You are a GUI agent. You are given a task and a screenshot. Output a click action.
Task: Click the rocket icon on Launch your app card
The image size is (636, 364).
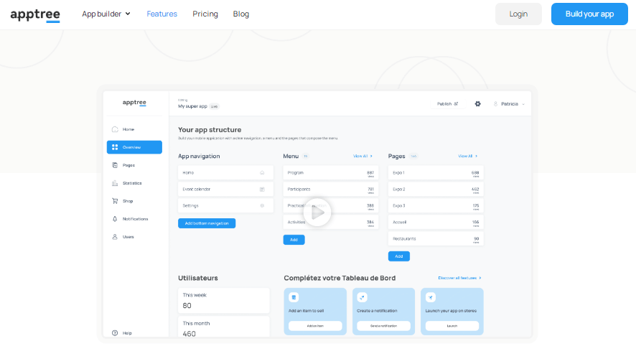click(431, 297)
